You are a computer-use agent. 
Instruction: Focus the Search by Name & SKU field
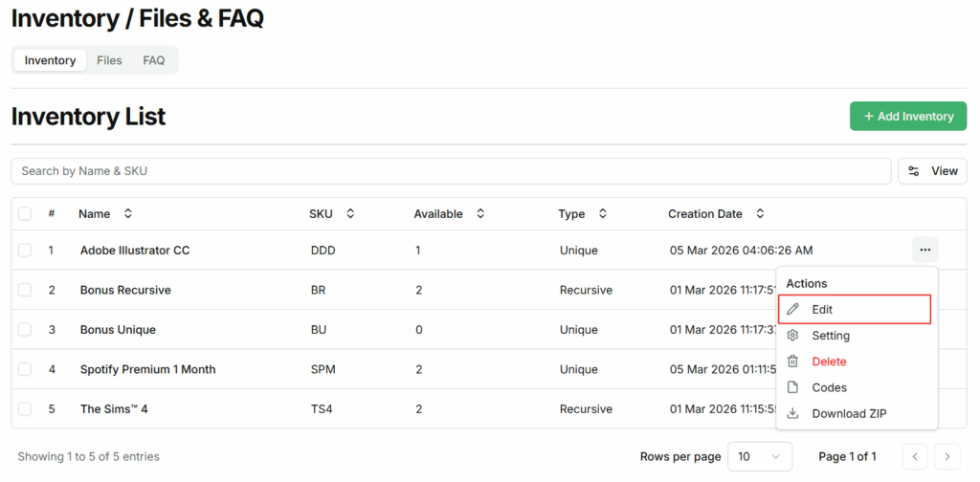(x=450, y=171)
